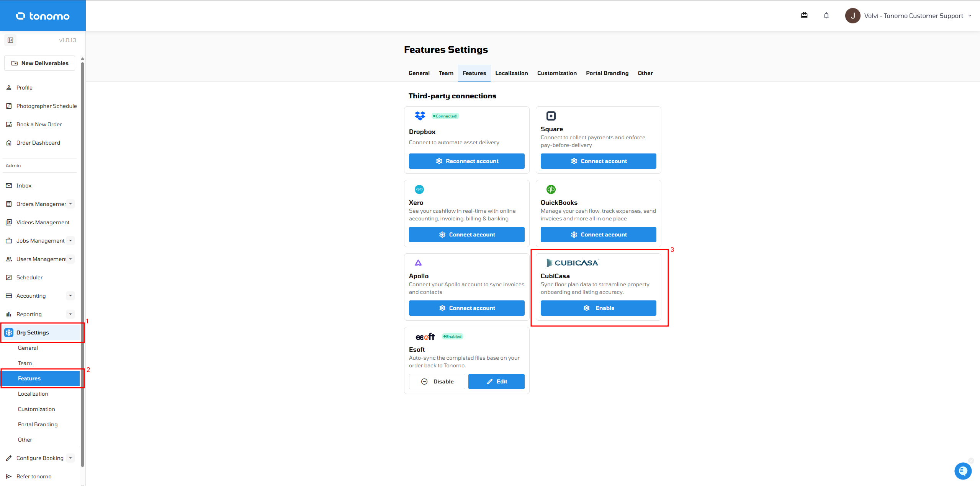Click the user avatar J
The height and width of the screenshot is (486, 980).
click(852, 16)
